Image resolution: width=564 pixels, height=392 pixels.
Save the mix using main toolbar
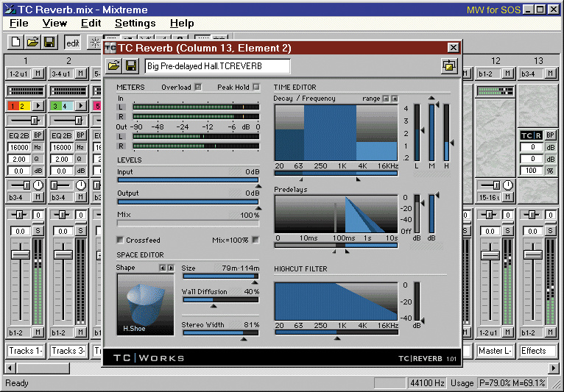click(49, 43)
